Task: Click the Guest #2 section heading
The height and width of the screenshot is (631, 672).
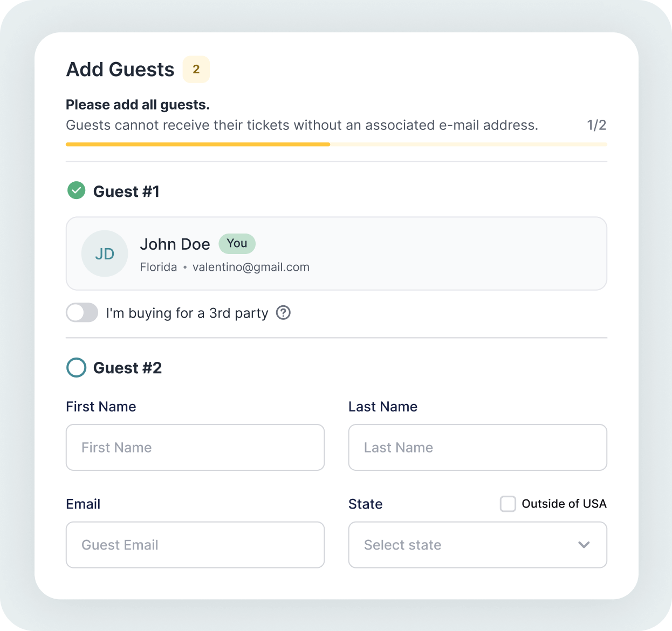Action: pos(127,368)
